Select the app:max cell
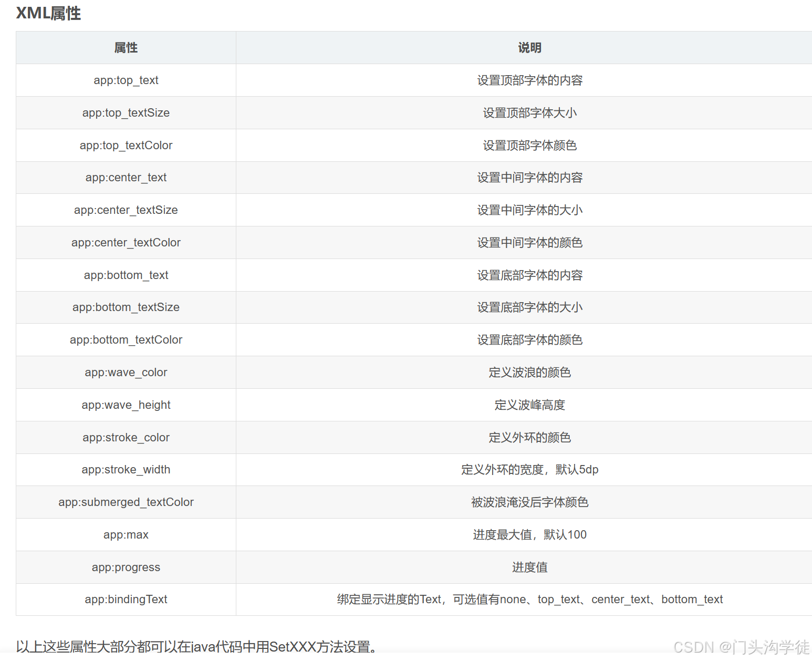The height and width of the screenshot is (661, 812). pos(126,535)
